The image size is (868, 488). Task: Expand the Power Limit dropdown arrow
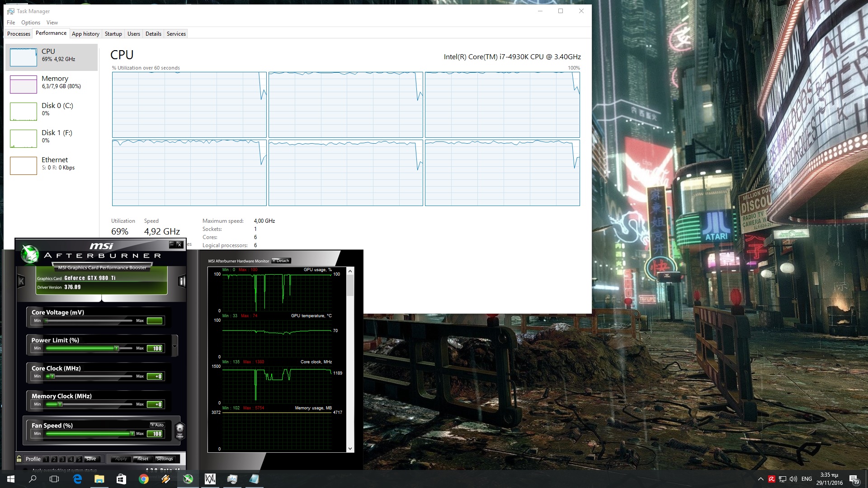tap(175, 347)
